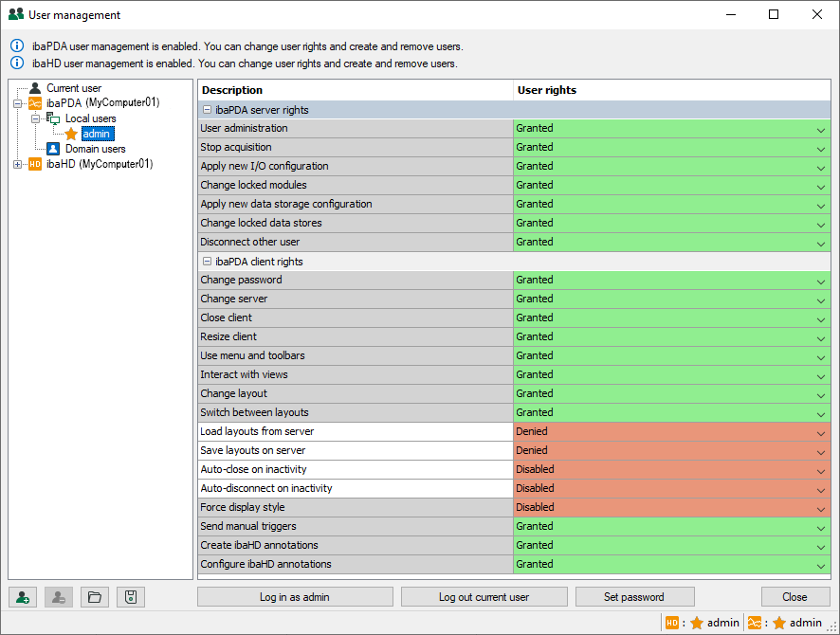
Task: Open the Auto-close on inactivity dropdown
Action: point(820,470)
